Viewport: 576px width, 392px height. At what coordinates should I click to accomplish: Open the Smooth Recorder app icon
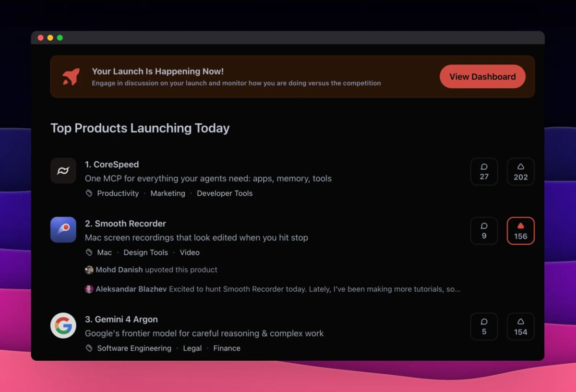63,230
